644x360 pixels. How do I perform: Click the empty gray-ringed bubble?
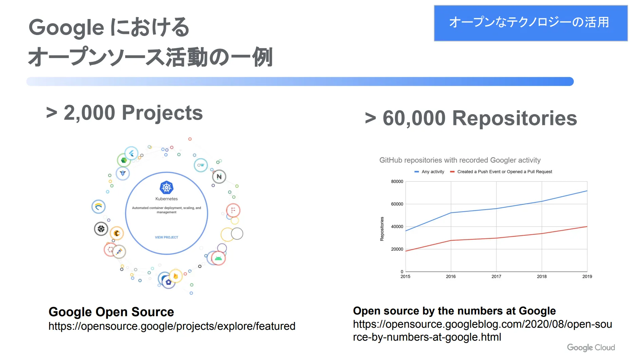(237, 234)
